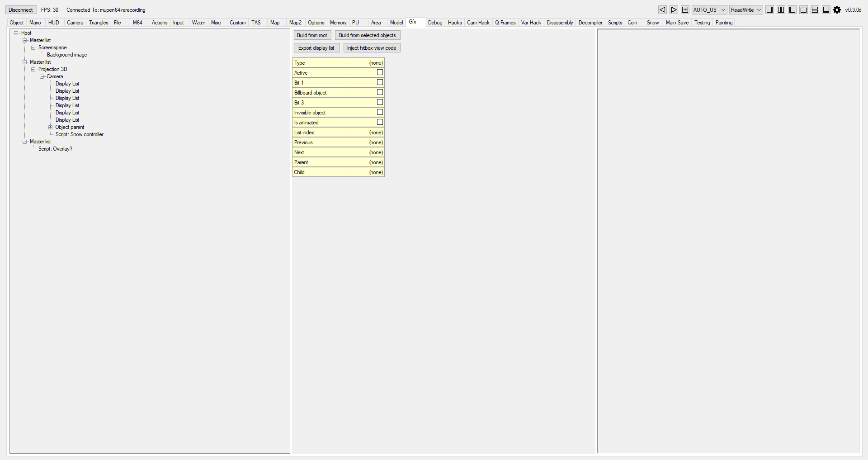The height and width of the screenshot is (460, 868).
Task: Switch to the Mario tab
Action: pos(35,23)
